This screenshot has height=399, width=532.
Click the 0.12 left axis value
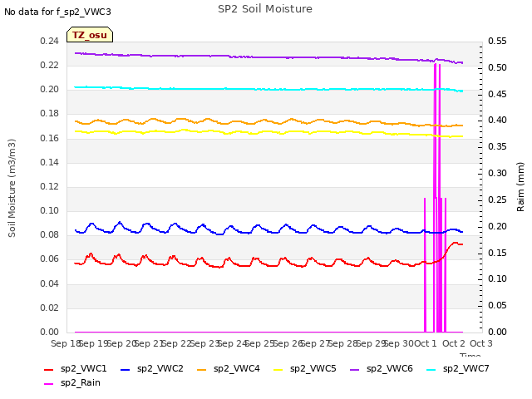tap(50, 186)
